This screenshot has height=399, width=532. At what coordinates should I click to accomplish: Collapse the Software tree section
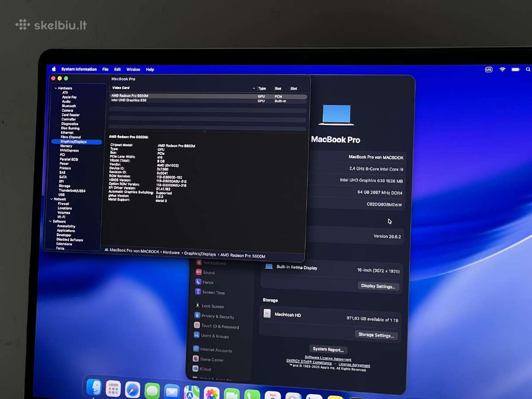click(x=51, y=222)
